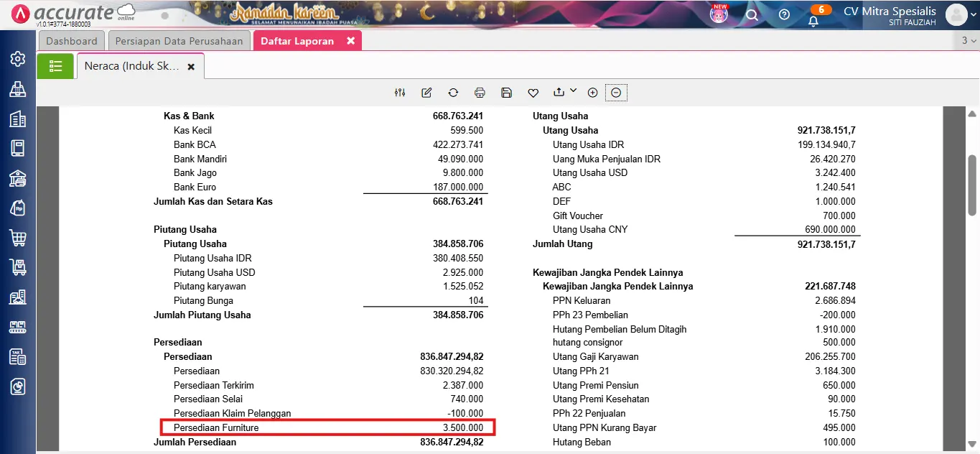The image size is (980, 454).
Task: Switch to the Dashboard tab
Action: pos(72,41)
